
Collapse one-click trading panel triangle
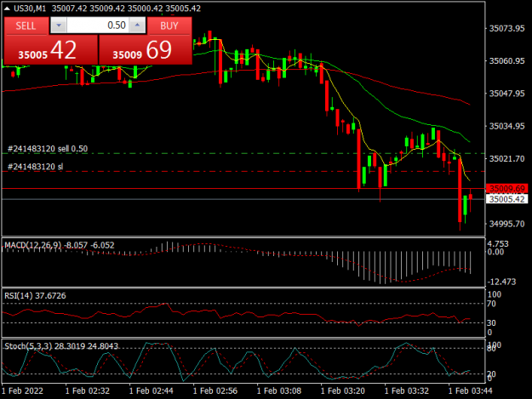coord(7,9)
